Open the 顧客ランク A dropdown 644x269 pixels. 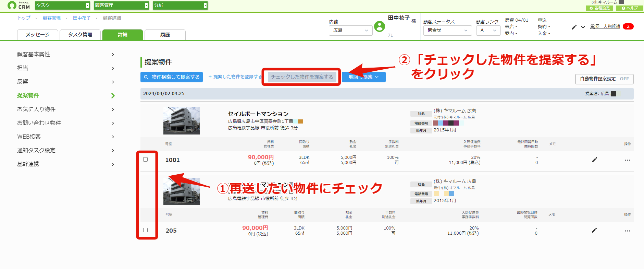click(488, 30)
